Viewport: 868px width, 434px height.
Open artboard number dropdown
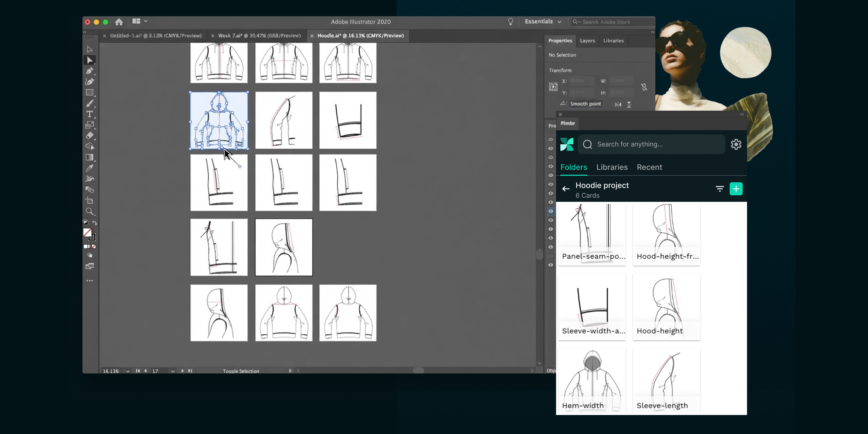point(173,371)
